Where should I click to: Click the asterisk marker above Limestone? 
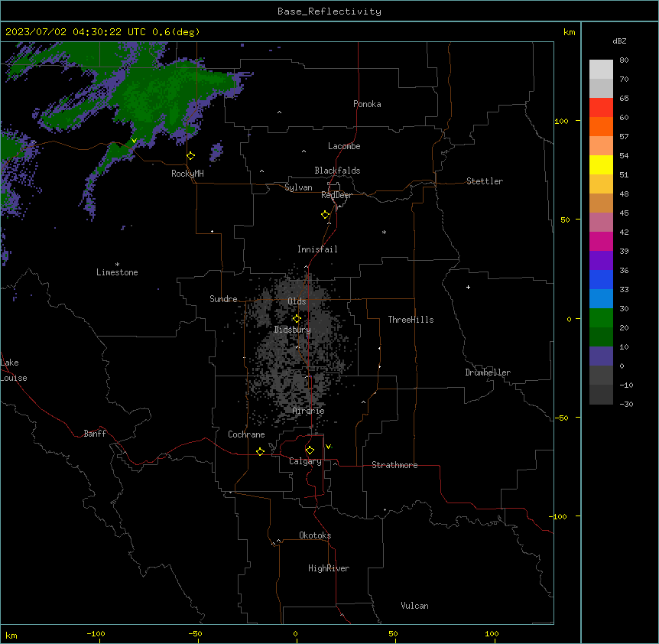117,264
